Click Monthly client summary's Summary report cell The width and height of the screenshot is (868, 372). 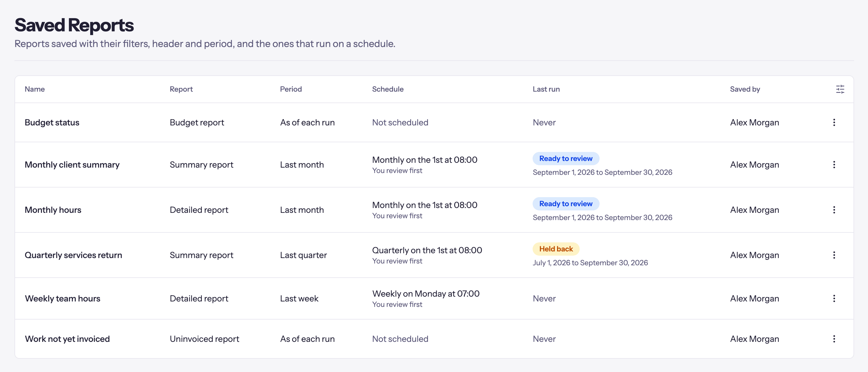coord(201,165)
